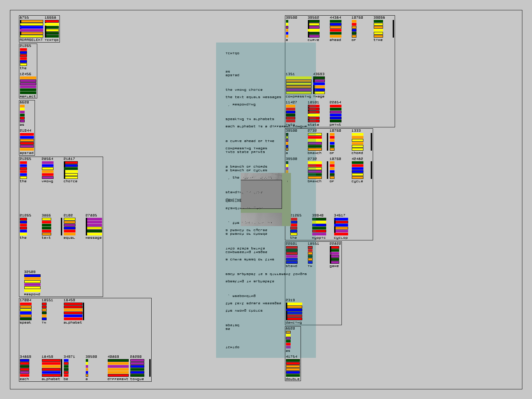Click the number label 41754
Image resolution: width=532 pixels, height=399 pixels.
291,357
